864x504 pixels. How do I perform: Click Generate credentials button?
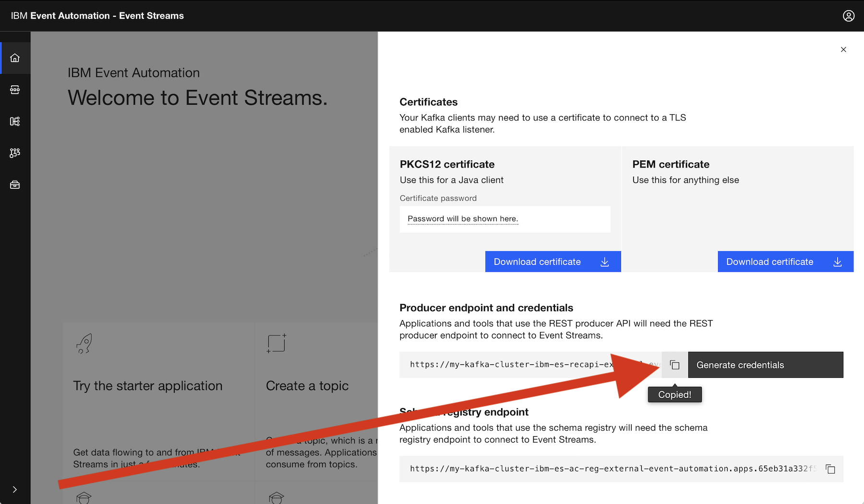[765, 365]
